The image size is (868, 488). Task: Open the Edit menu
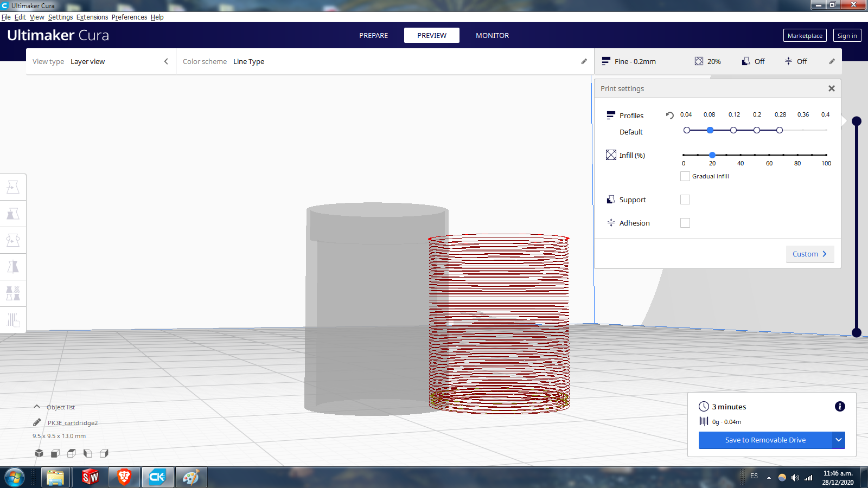tap(20, 17)
